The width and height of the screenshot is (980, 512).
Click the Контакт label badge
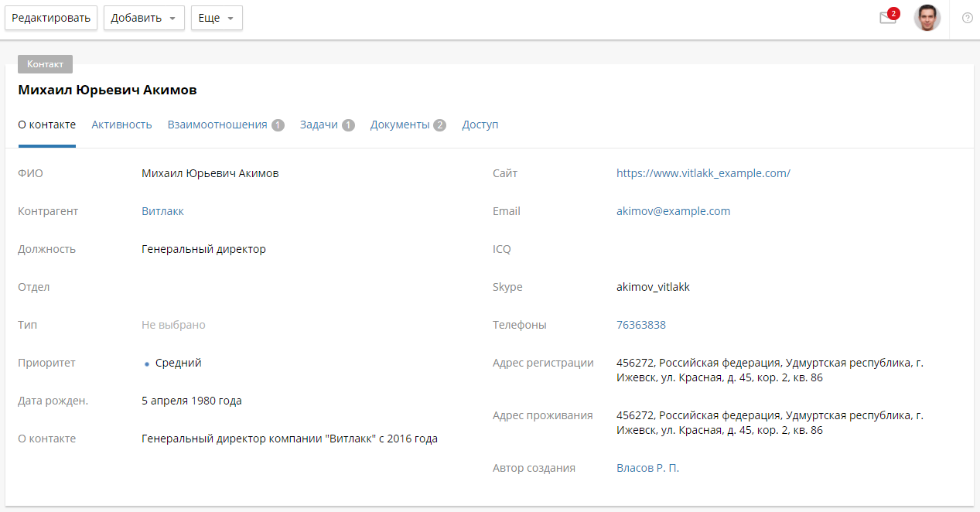pos(45,64)
